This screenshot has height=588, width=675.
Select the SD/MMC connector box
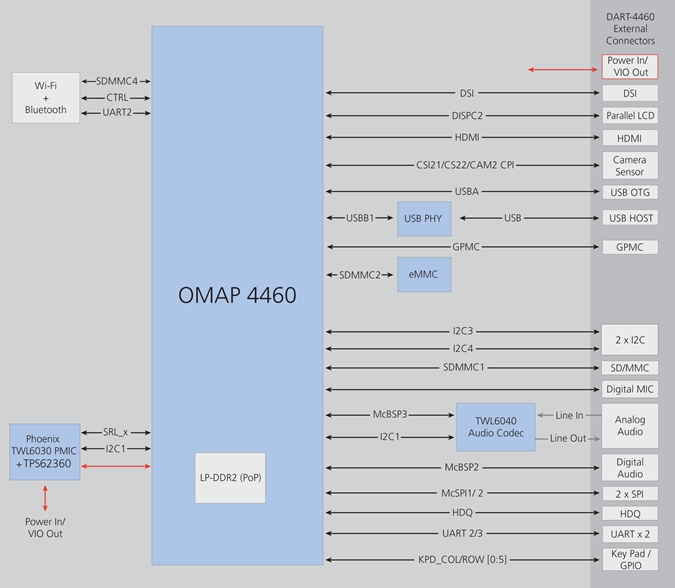coord(630,368)
